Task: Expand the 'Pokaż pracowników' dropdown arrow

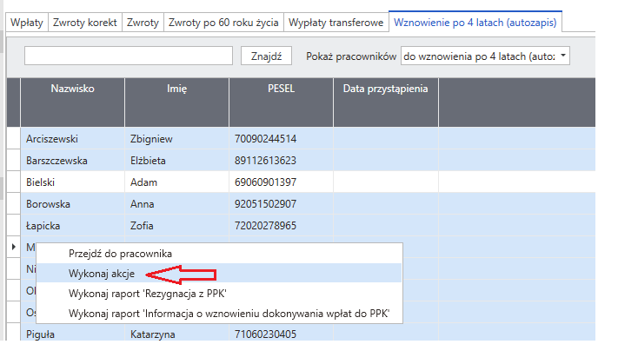Action: [563, 56]
